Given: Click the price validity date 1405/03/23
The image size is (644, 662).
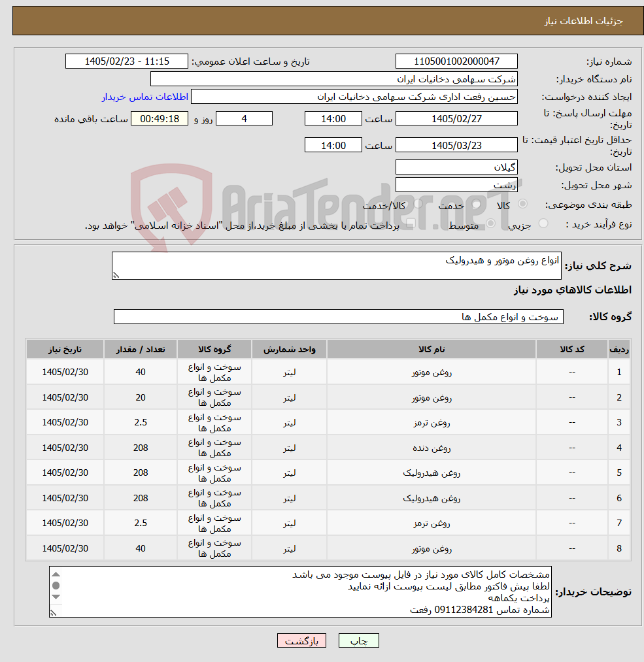Looking at the screenshot, I should [456, 145].
